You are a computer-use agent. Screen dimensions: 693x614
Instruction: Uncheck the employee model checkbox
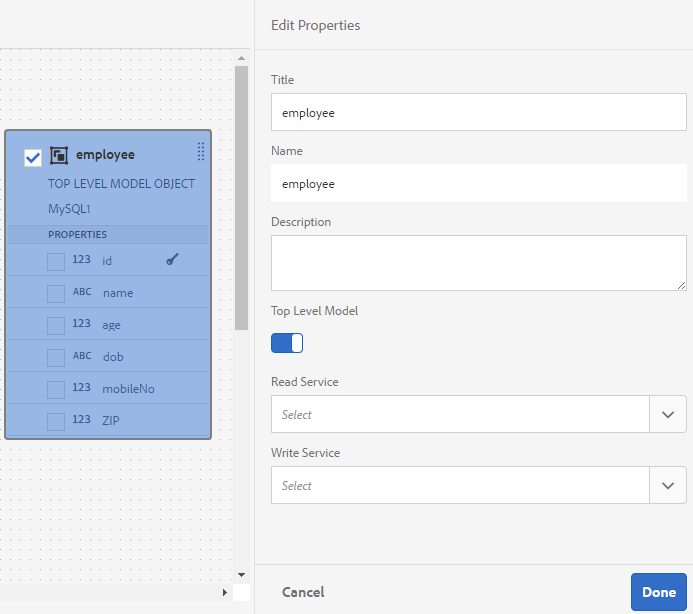pyautogui.click(x=33, y=157)
